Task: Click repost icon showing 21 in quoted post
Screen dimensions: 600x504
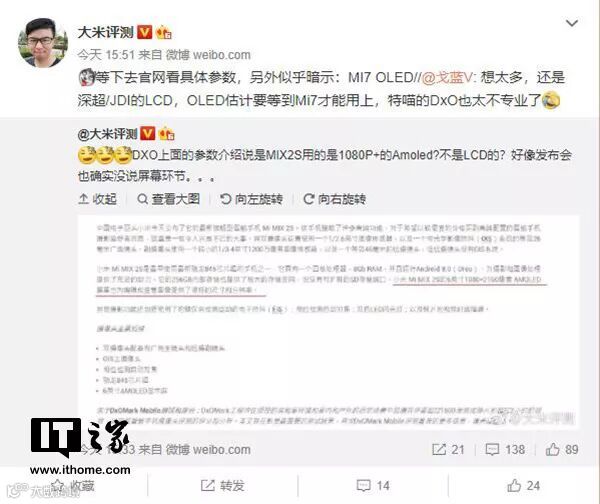Action: [448, 449]
